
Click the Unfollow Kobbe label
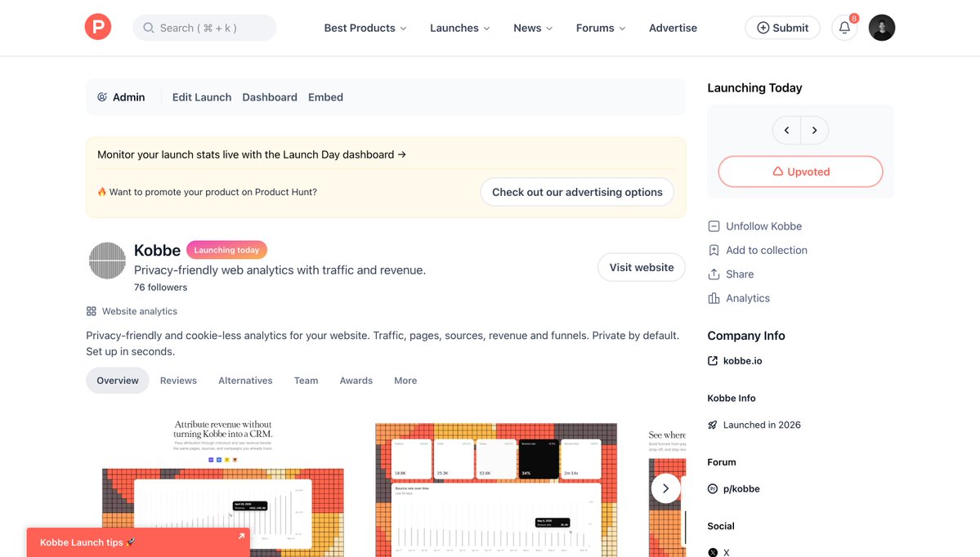tap(763, 226)
